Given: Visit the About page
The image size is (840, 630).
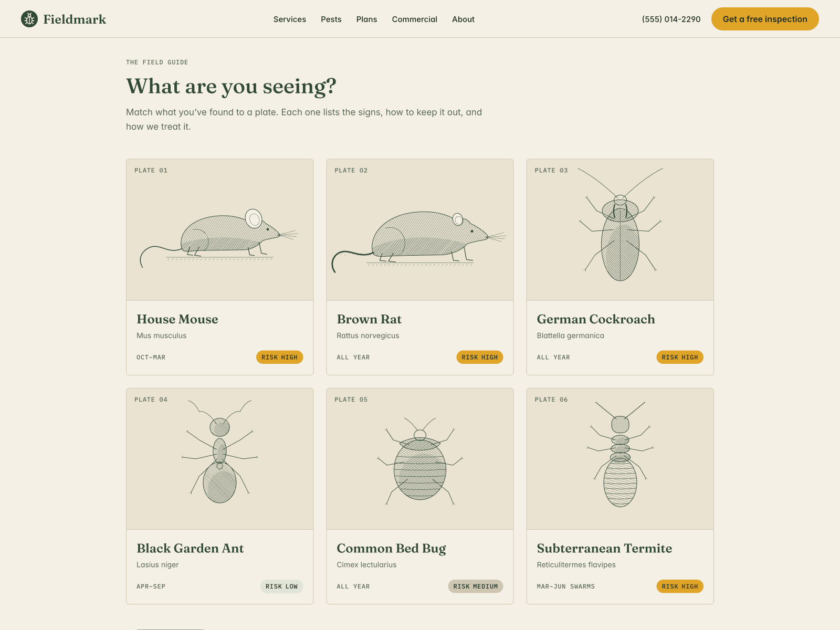Looking at the screenshot, I should click(463, 19).
